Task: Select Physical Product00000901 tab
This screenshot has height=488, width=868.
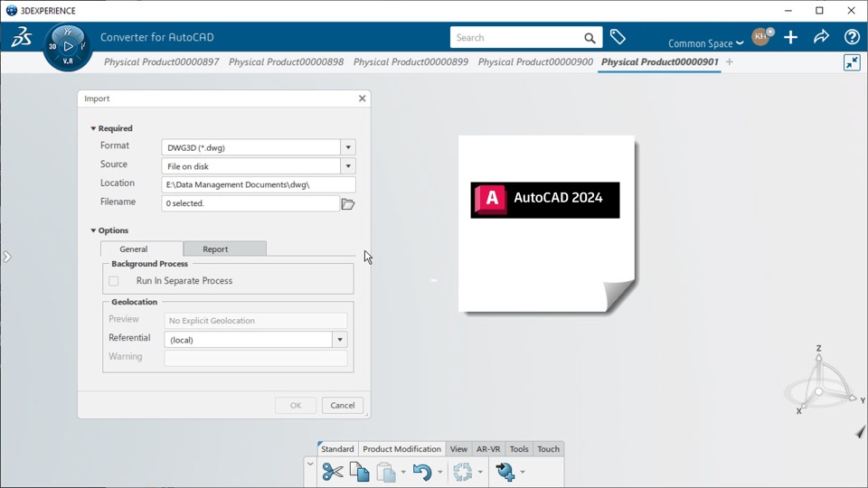Action: pos(660,62)
